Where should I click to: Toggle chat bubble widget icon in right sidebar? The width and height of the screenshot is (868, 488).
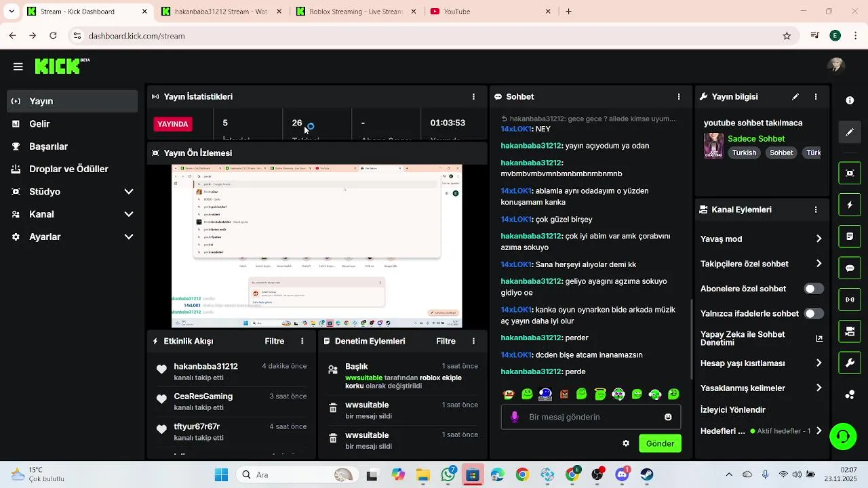point(850,268)
